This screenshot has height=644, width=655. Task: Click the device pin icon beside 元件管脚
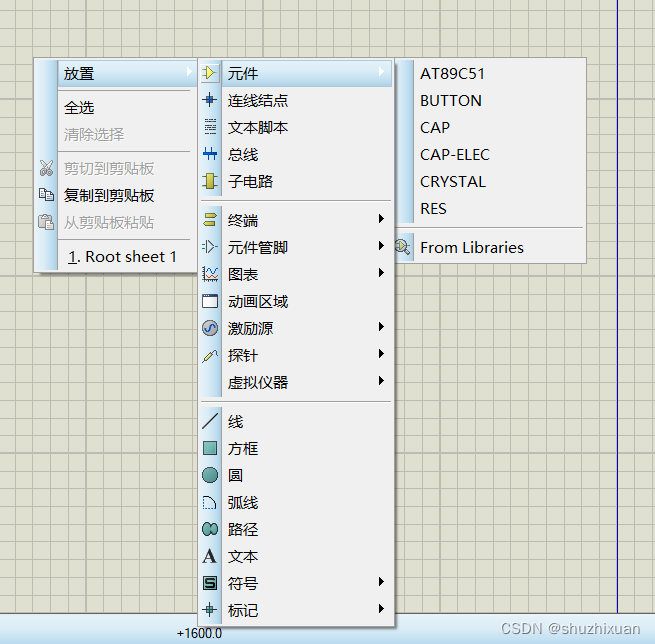tap(210, 247)
